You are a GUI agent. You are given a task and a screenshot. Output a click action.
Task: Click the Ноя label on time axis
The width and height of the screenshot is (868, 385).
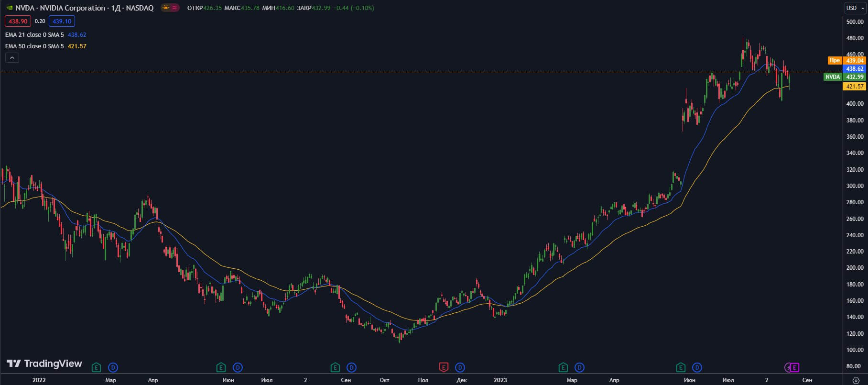pyautogui.click(x=423, y=380)
